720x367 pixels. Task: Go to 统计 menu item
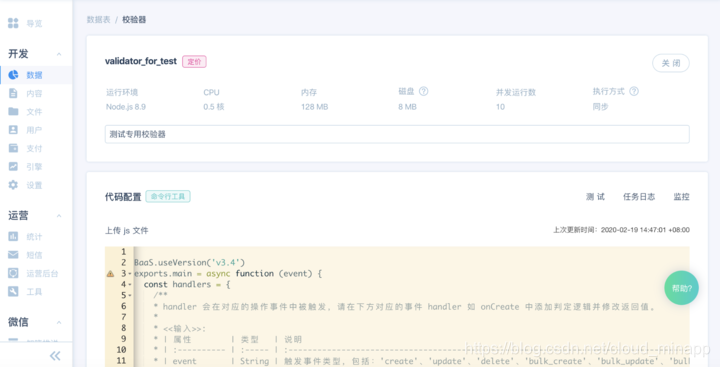point(34,237)
